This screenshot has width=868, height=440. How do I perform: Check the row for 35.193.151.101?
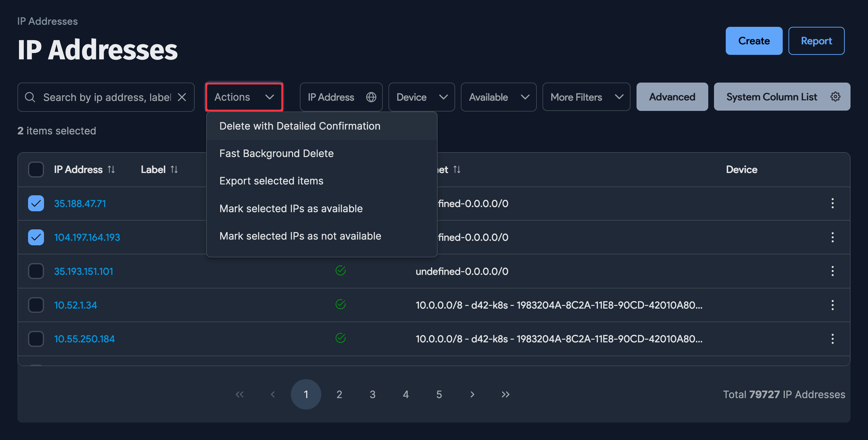tap(36, 271)
